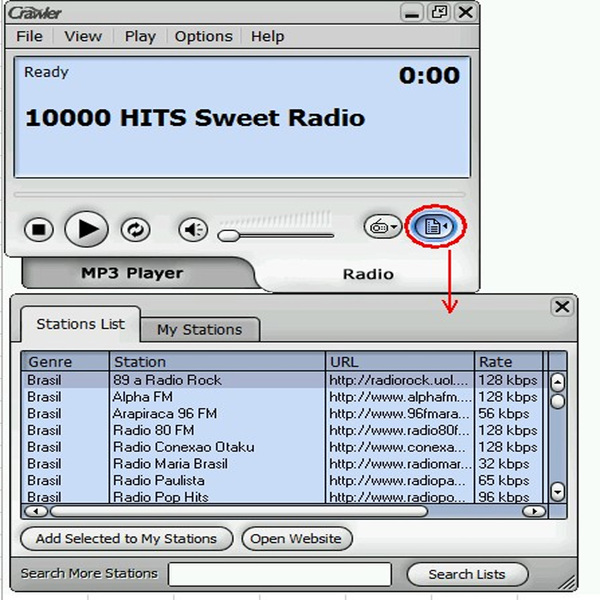Toggle the stations list panel button

(x=435, y=226)
